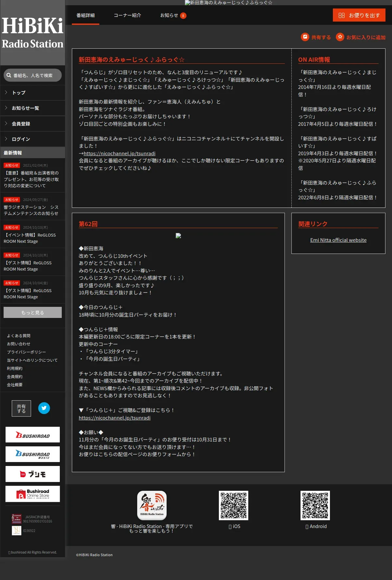
Task: Open the HiBiKi app icon in footer
Action: click(x=152, y=505)
